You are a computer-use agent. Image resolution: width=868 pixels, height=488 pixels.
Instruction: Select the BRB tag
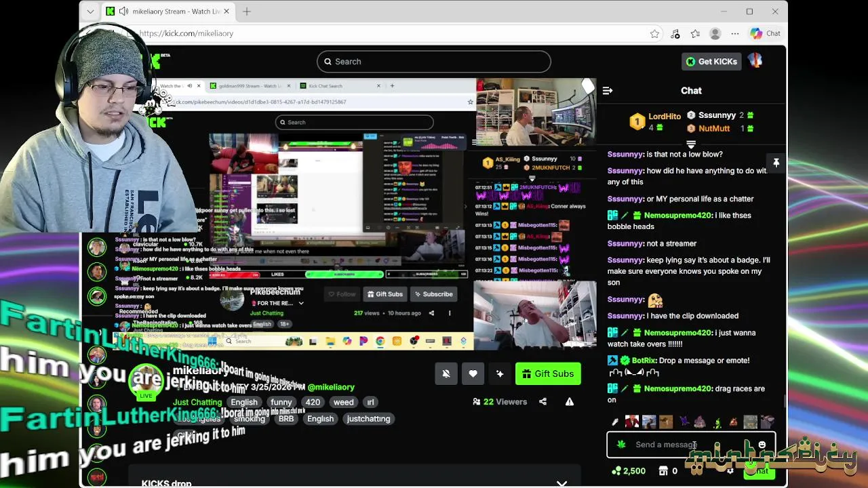[286, 419]
